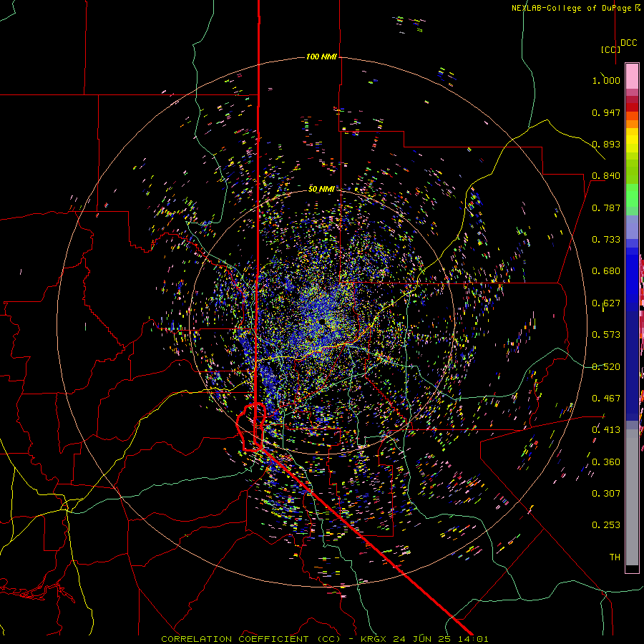Click the DCC label above the color scale

[x=628, y=43]
